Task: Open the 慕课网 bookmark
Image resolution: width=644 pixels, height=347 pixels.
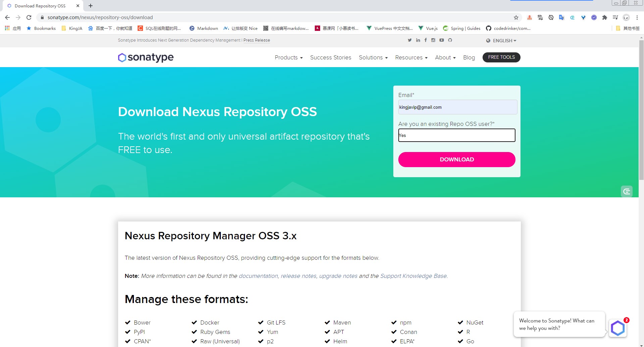Action: tap(337, 29)
